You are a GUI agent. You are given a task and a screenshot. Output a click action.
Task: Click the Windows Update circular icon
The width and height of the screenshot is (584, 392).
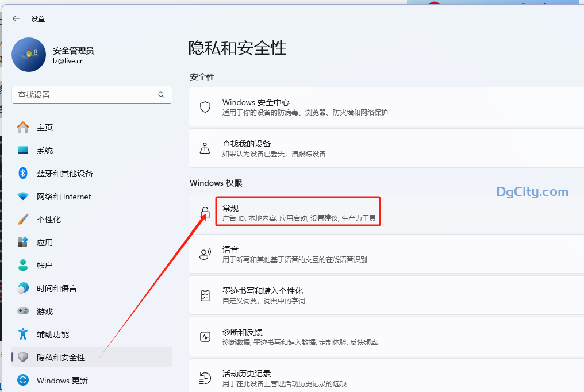(x=23, y=380)
